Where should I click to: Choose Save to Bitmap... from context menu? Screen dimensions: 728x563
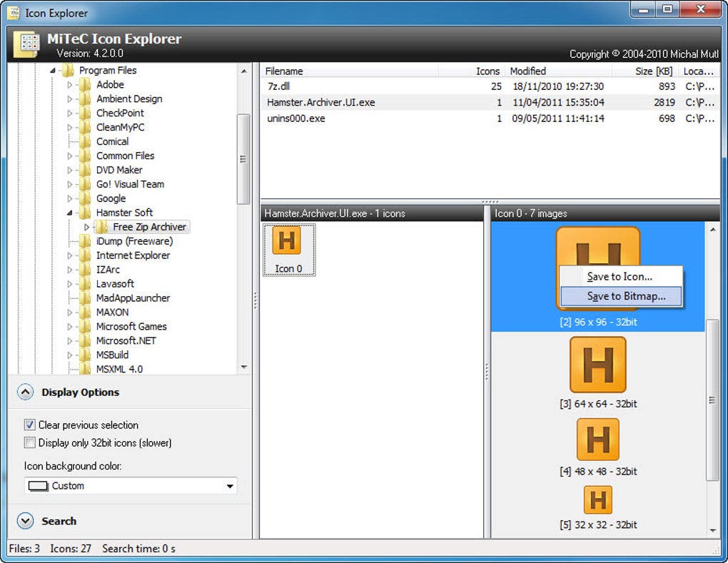pyautogui.click(x=621, y=296)
